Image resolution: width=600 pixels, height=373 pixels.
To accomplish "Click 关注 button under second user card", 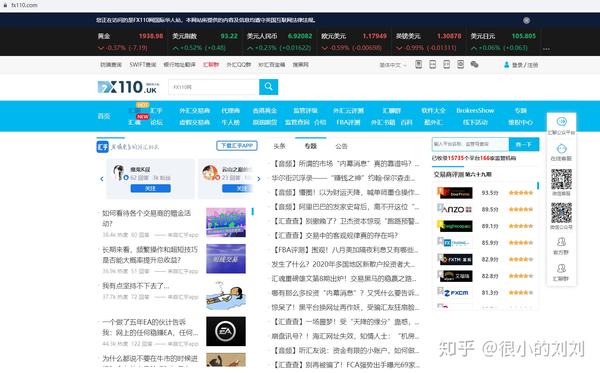I will tap(237, 188).
